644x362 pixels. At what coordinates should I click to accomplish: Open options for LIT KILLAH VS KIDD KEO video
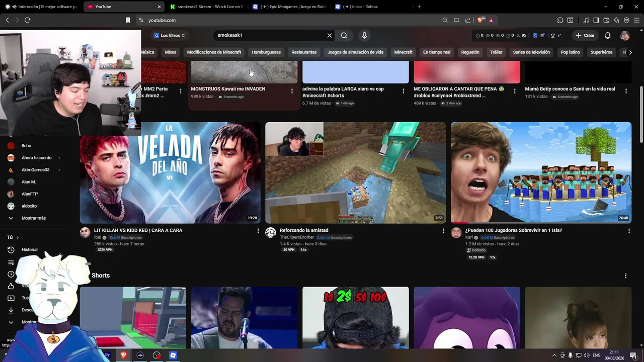click(x=258, y=231)
